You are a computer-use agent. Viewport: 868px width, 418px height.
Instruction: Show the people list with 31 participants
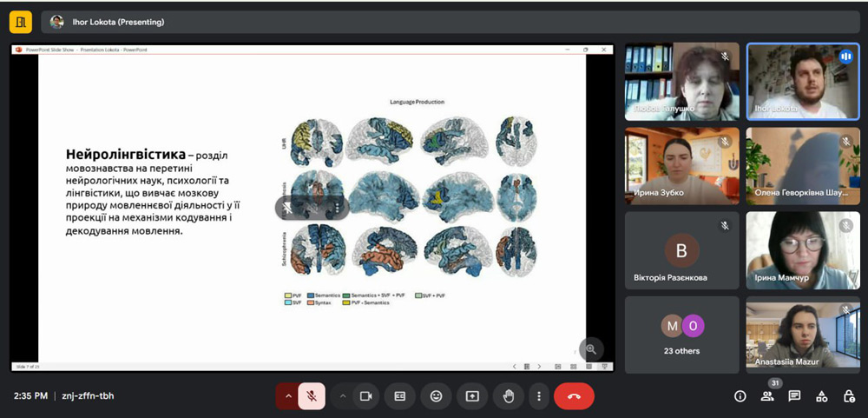[x=767, y=396]
